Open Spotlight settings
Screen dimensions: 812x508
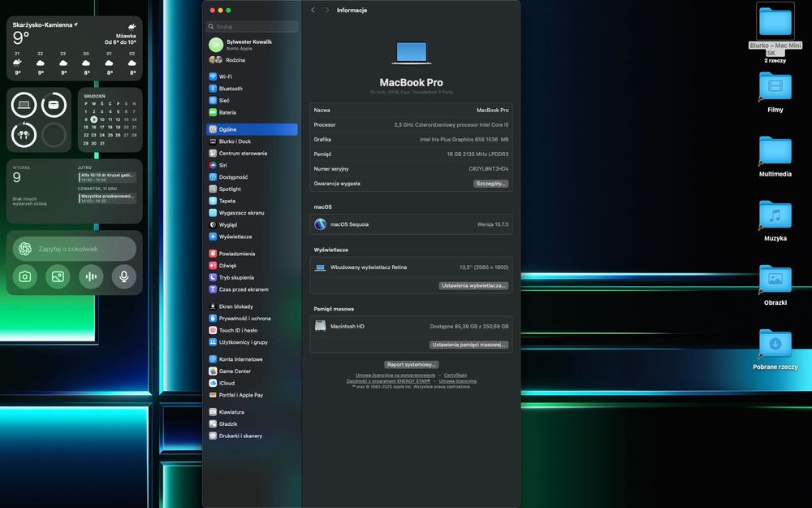click(252, 189)
